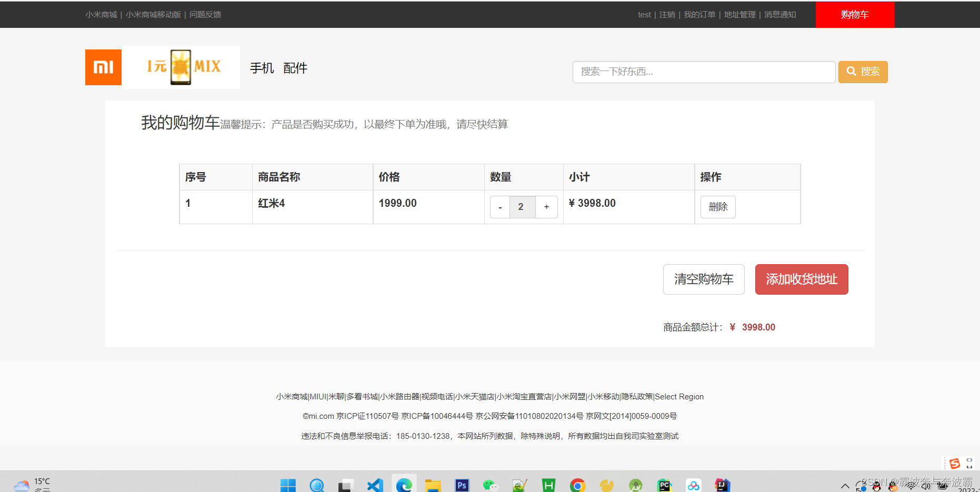Open 地址管理 address management

(x=739, y=15)
